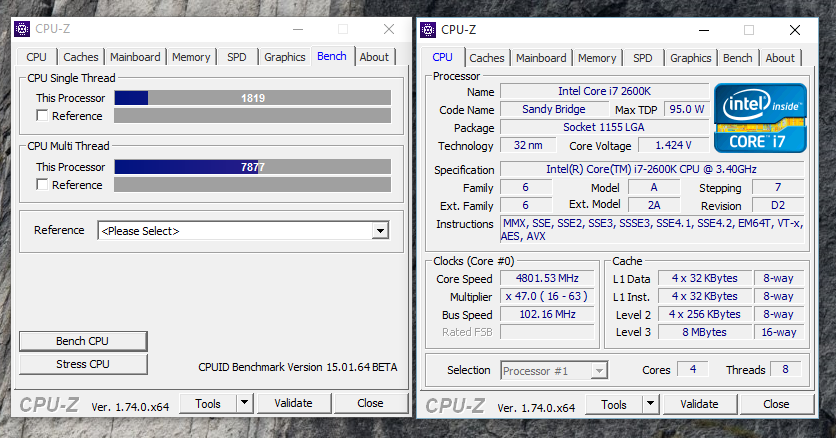Click Threads value 8
Image resolution: width=836 pixels, height=438 pixels.
pyautogui.click(x=785, y=369)
